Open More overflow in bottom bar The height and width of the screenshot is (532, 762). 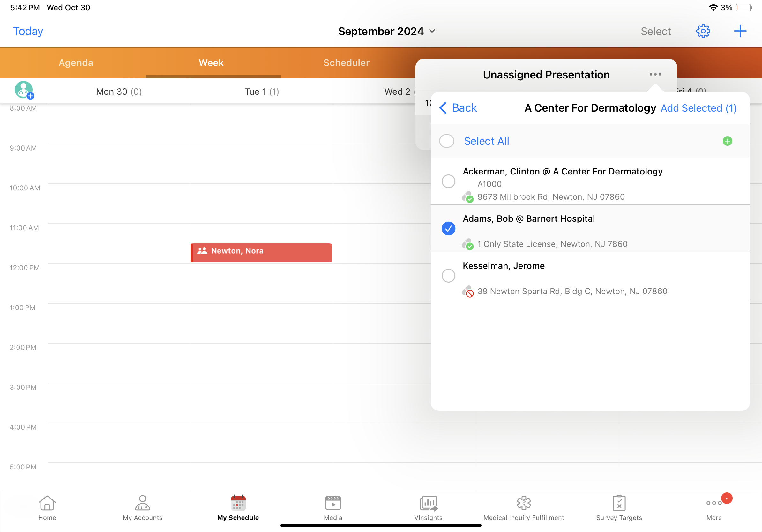(x=714, y=503)
